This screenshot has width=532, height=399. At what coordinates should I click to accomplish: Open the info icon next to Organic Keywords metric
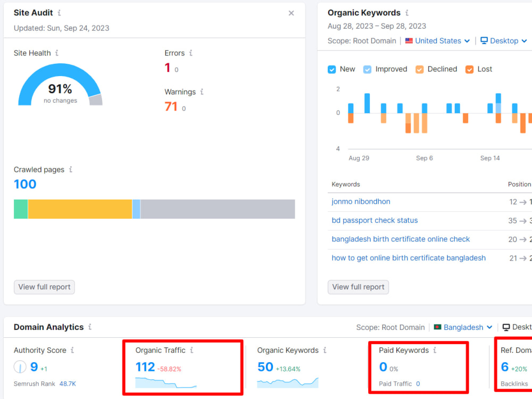click(x=325, y=350)
